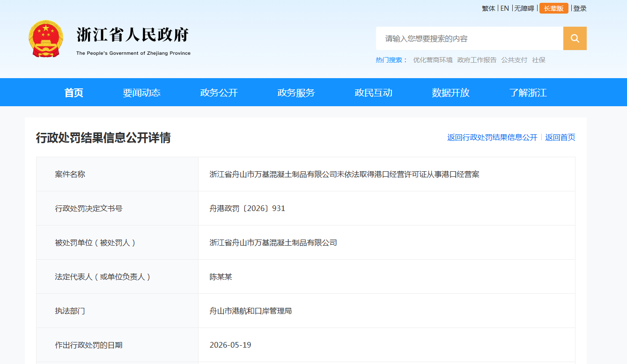The image size is (627, 364).
Task: Click the 浙江省人民政府 site title
Action: 133,35
